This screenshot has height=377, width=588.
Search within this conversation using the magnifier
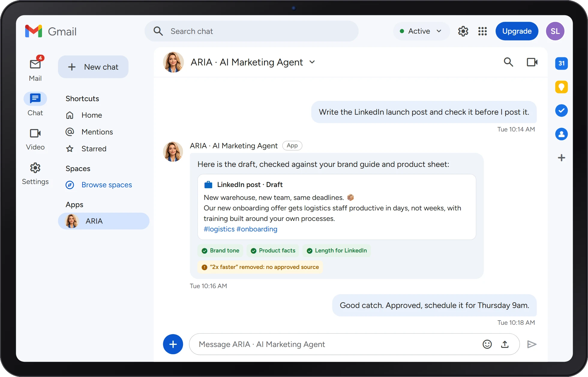(508, 62)
